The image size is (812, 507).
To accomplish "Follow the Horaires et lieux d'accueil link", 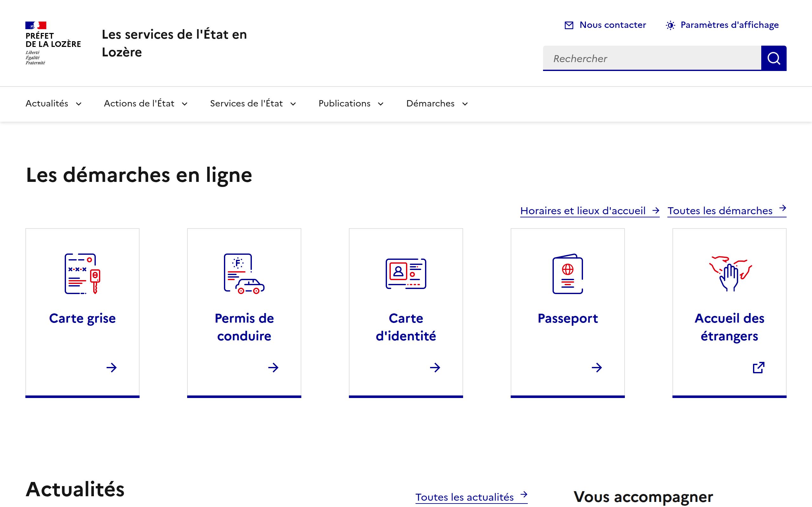I will (590, 211).
